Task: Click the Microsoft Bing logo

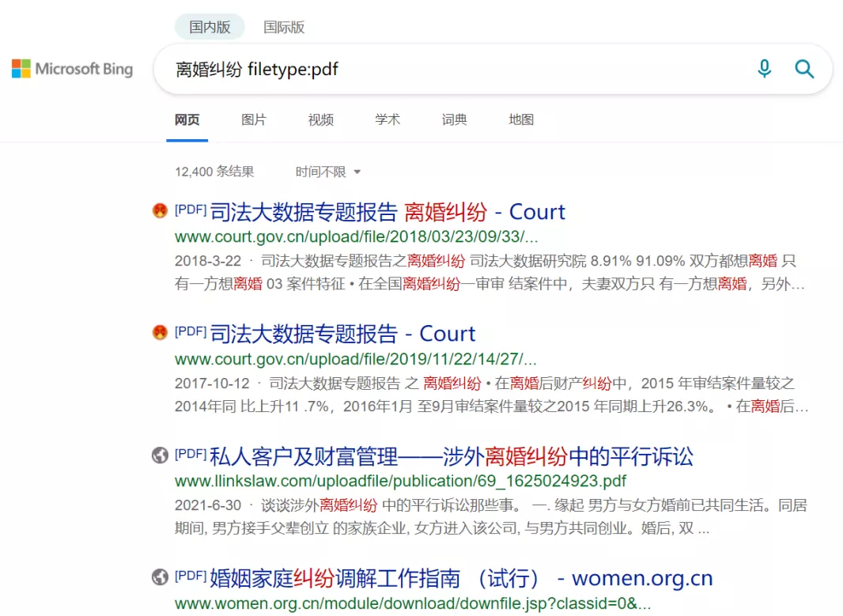Action: tap(71, 69)
